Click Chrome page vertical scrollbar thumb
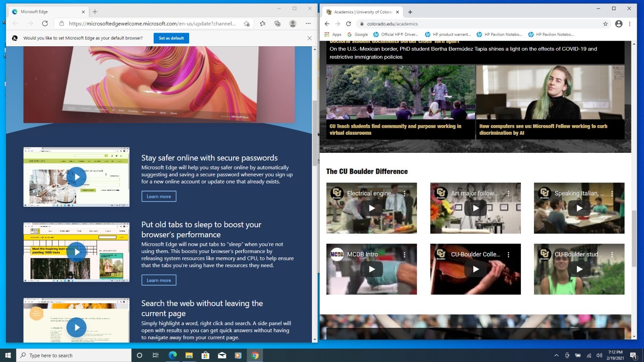The image size is (644, 362). coord(634,238)
